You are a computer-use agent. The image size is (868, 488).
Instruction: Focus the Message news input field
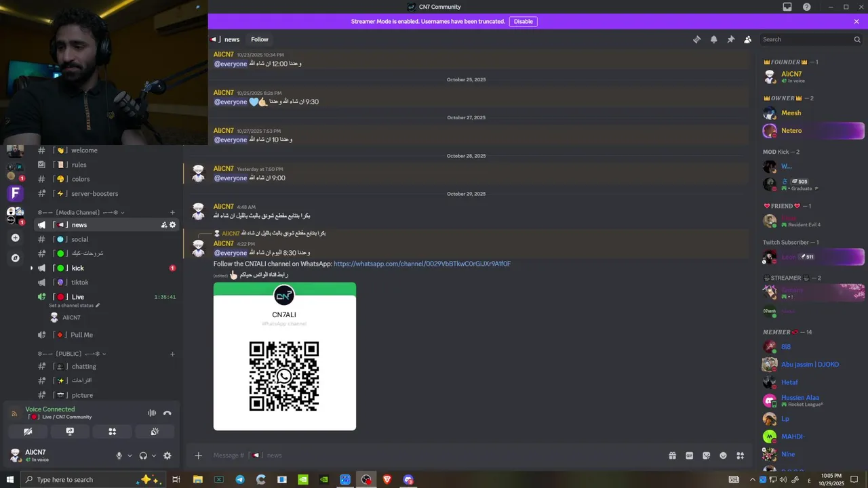pos(434,455)
